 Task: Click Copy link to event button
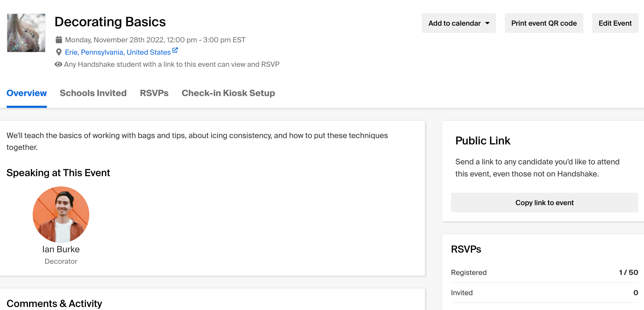point(544,203)
